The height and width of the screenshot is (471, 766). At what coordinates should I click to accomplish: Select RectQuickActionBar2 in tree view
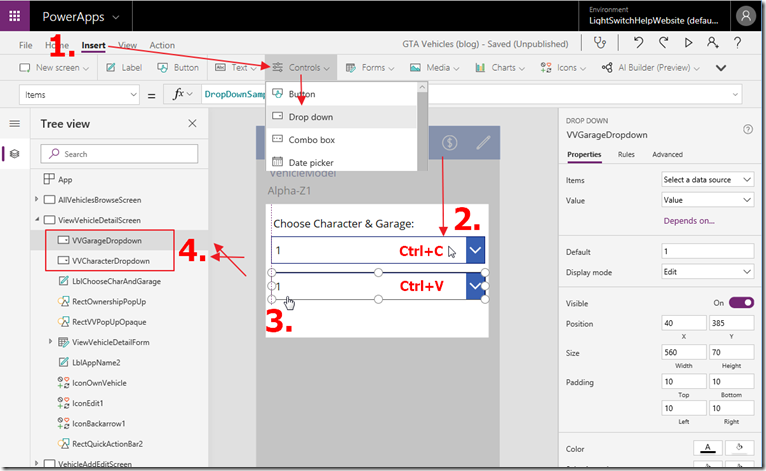point(107,444)
